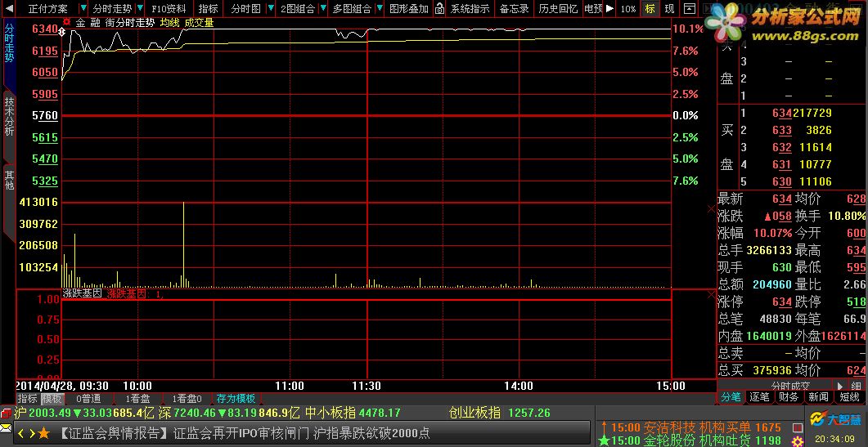Expand dropdown arrow next to 正付方案
The width and height of the screenshot is (868, 447).
[83, 8]
